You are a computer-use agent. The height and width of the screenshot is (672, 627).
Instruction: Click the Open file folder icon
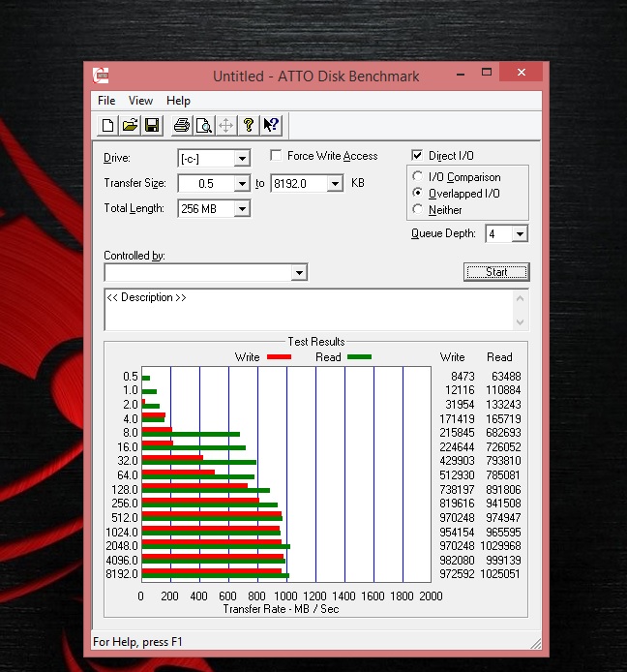coord(131,126)
